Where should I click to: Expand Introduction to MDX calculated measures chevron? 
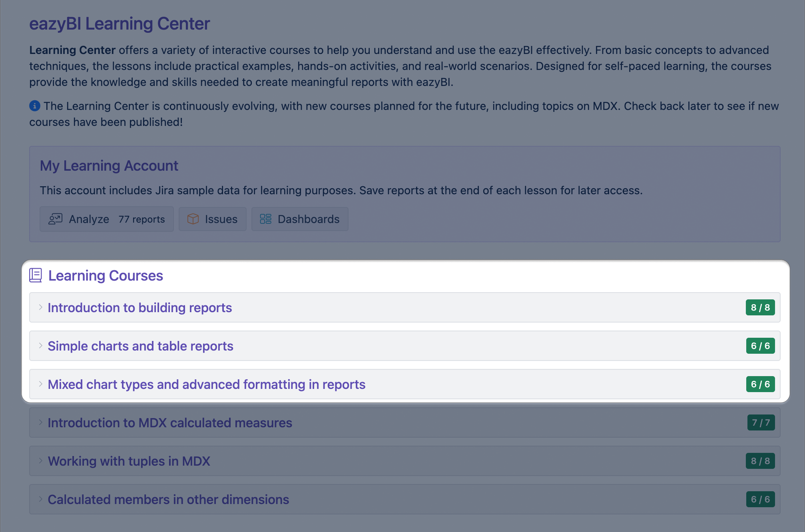(40, 422)
